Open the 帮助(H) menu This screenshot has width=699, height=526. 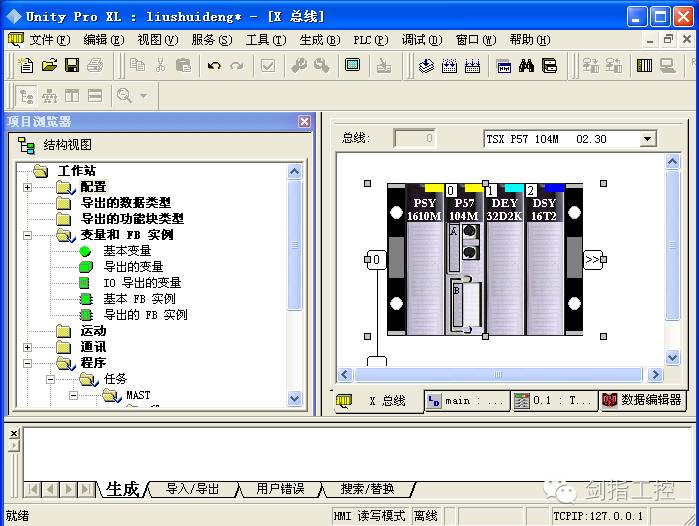(x=530, y=40)
